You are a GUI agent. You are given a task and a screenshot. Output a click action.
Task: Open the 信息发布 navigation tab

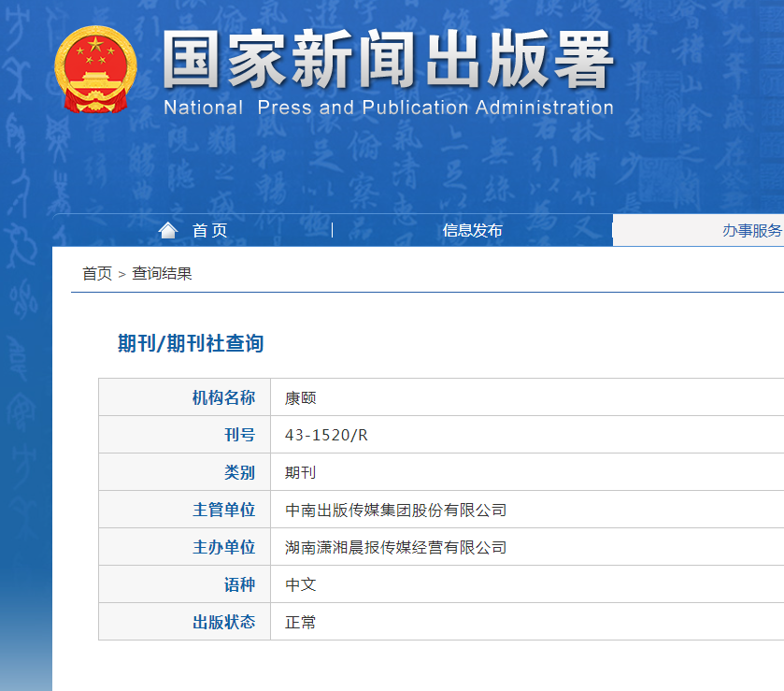472,231
